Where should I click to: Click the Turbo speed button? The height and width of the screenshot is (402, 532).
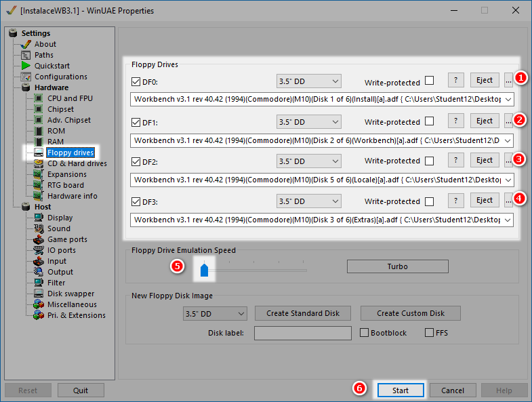[398, 266]
